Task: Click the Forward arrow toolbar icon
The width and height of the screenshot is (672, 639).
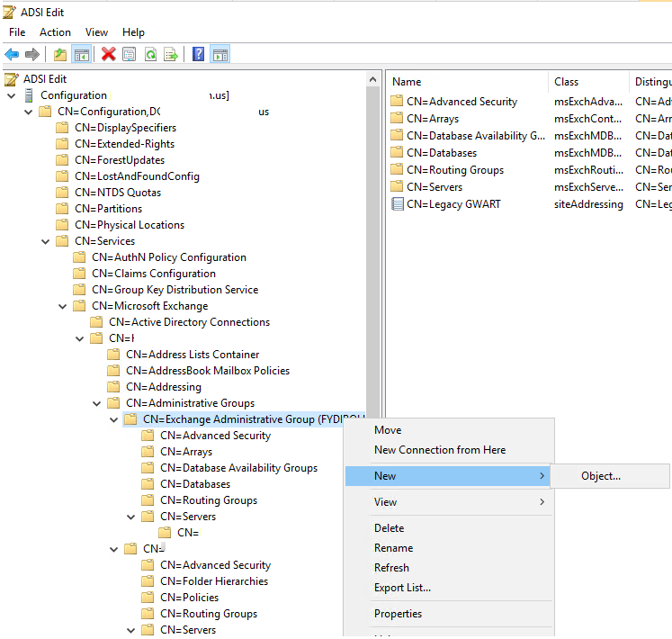Action: point(32,55)
